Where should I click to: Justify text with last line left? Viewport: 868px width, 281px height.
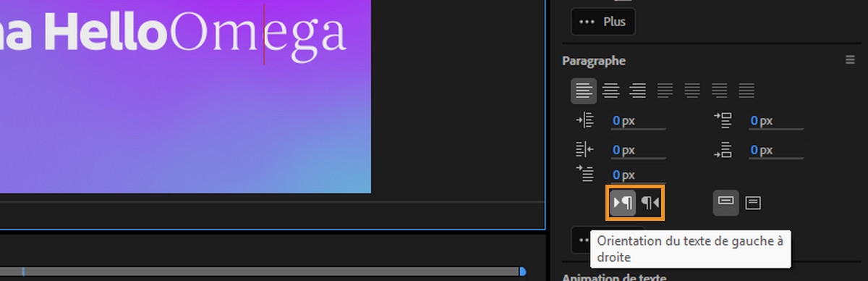click(665, 91)
